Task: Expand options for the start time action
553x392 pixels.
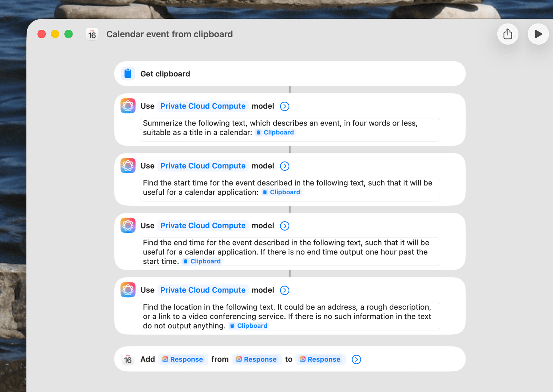Action: pyautogui.click(x=284, y=166)
